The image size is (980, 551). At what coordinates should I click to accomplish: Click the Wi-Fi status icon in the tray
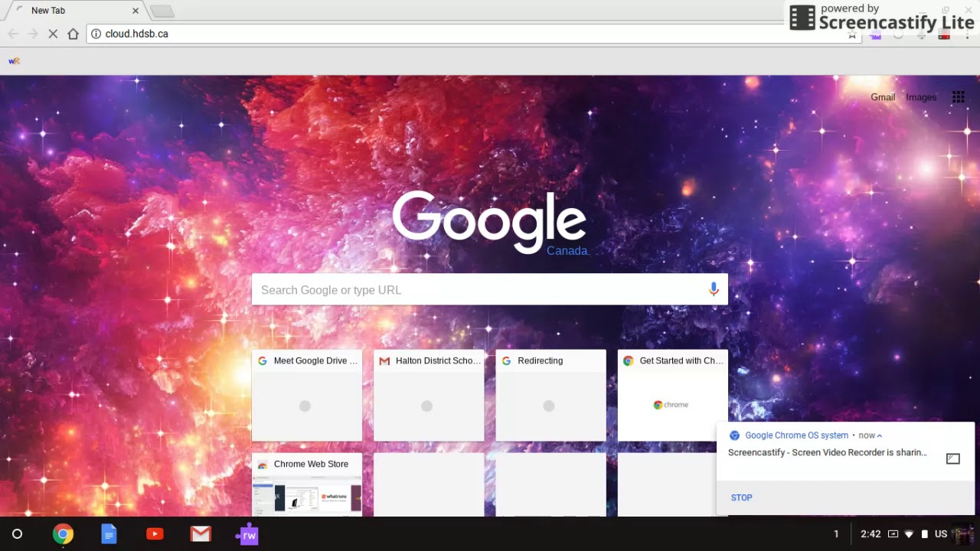pos(909,534)
